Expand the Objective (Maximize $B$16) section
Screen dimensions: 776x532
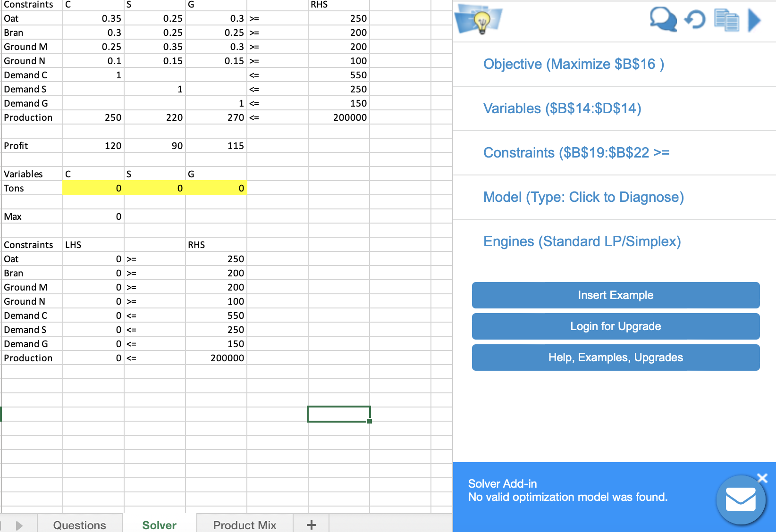click(x=573, y=64)
